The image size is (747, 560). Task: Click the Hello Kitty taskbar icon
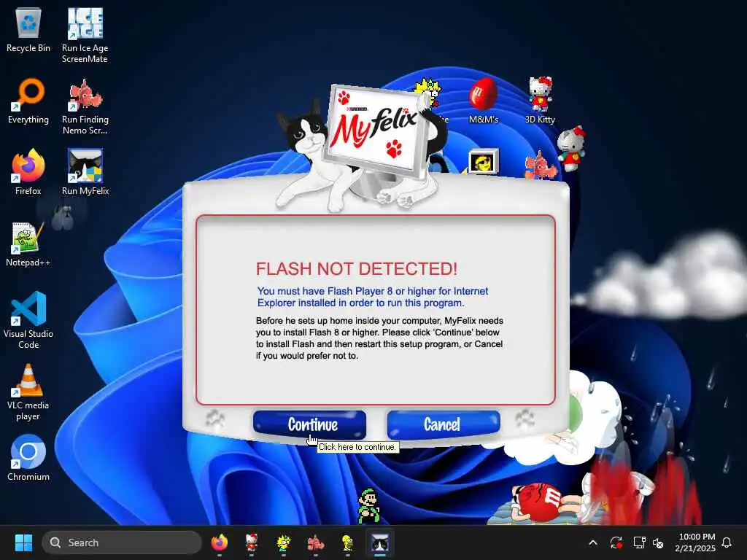[x=252, y=542]
